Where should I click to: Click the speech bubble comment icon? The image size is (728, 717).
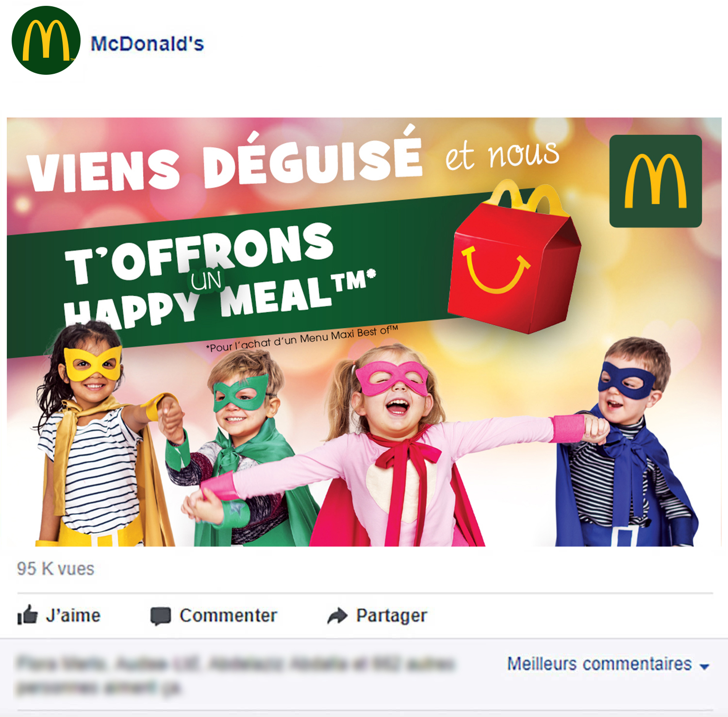(161, 616)
